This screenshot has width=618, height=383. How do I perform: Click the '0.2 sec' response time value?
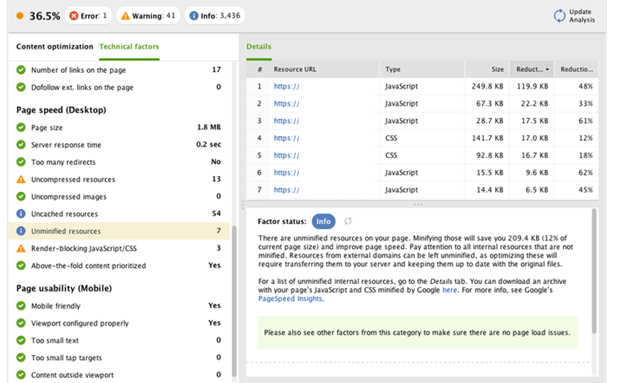coord(208,145)
